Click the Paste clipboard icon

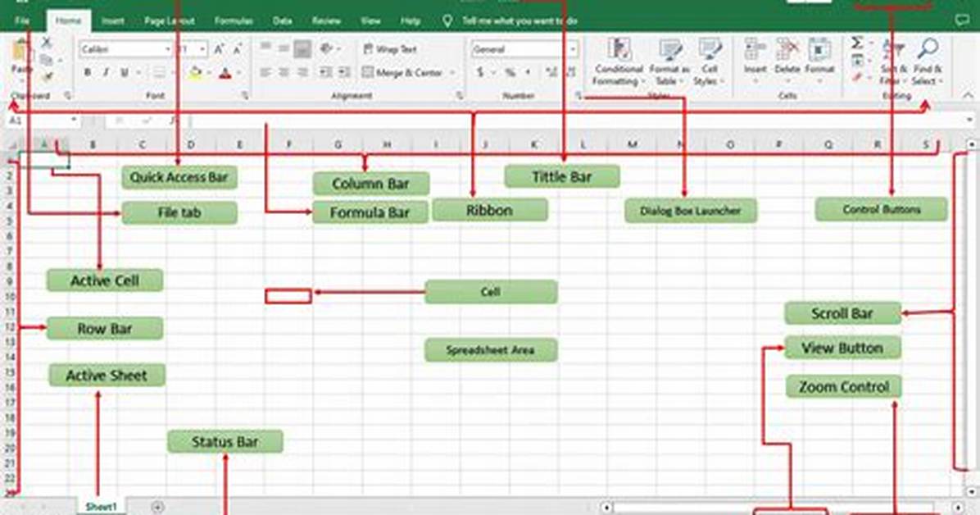[21, 52]
